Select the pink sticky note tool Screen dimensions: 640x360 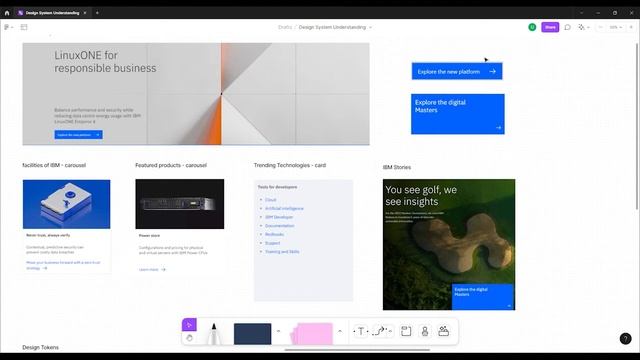(311, 334)
